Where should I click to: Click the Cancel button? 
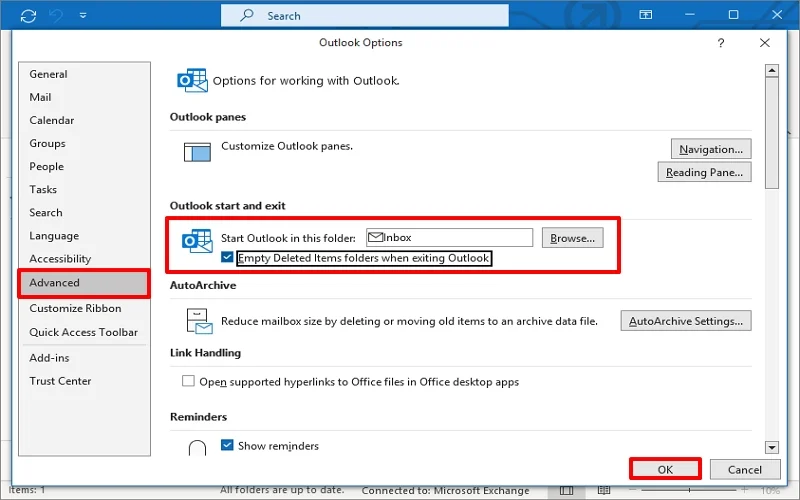745,470
